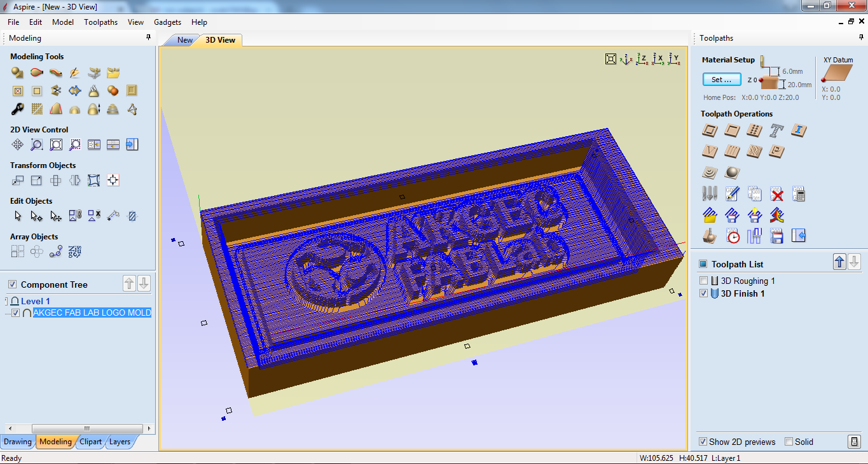
Task: Switch to the Clipart tab
Action: pos(90,442)
